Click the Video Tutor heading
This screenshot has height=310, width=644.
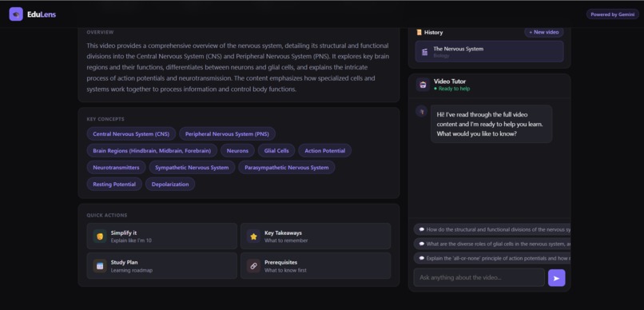tap(450, 81)
